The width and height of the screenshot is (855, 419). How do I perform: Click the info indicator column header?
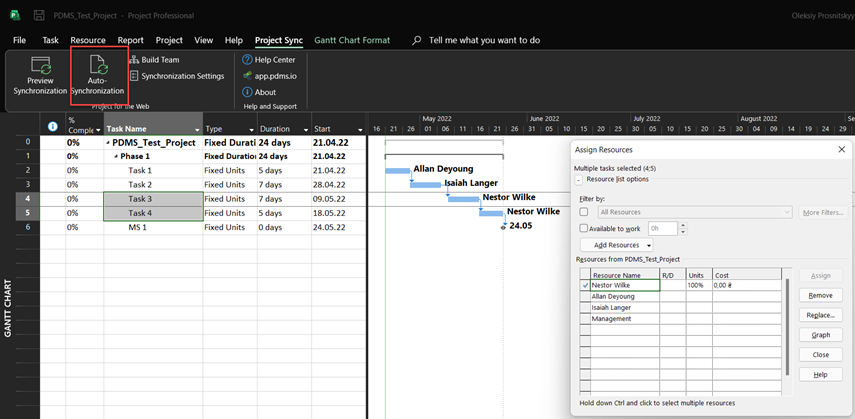53,126
